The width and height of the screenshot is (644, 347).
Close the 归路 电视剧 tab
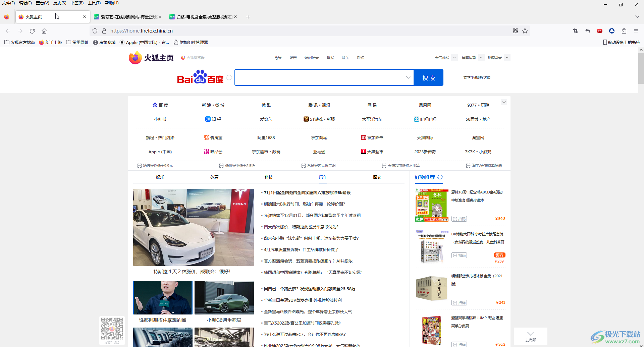coord(235,17)
